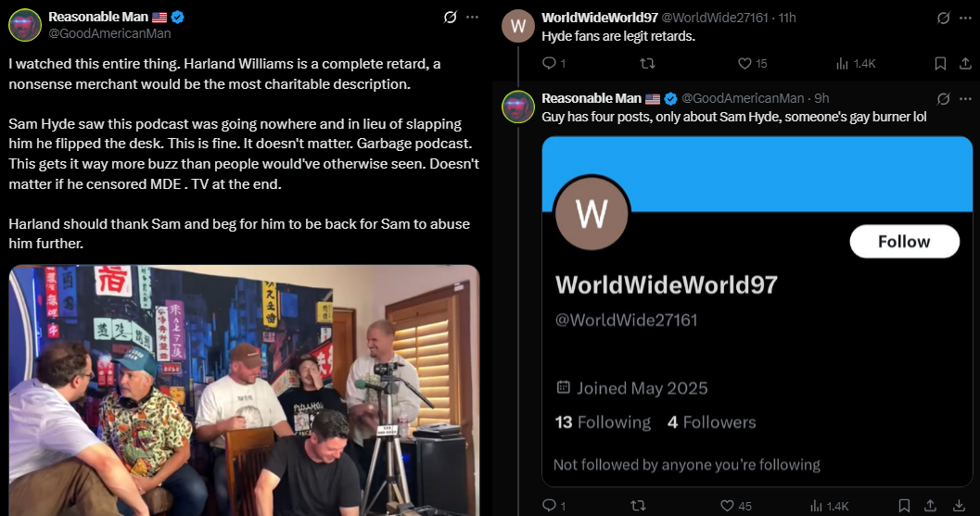980x516 pixels.
Task: Open Reasonable Man profile avatar on left post
Action: pyautogui.click(x=25, y=25)
